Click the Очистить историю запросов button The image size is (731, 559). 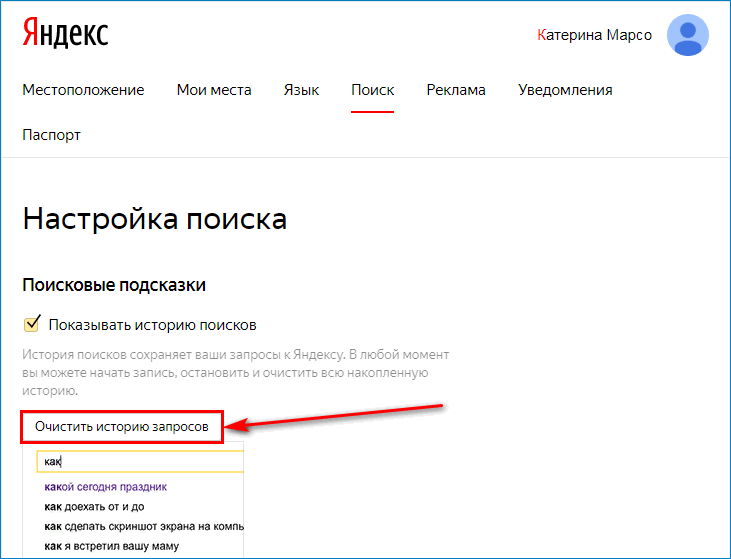[x=122, y=427]
